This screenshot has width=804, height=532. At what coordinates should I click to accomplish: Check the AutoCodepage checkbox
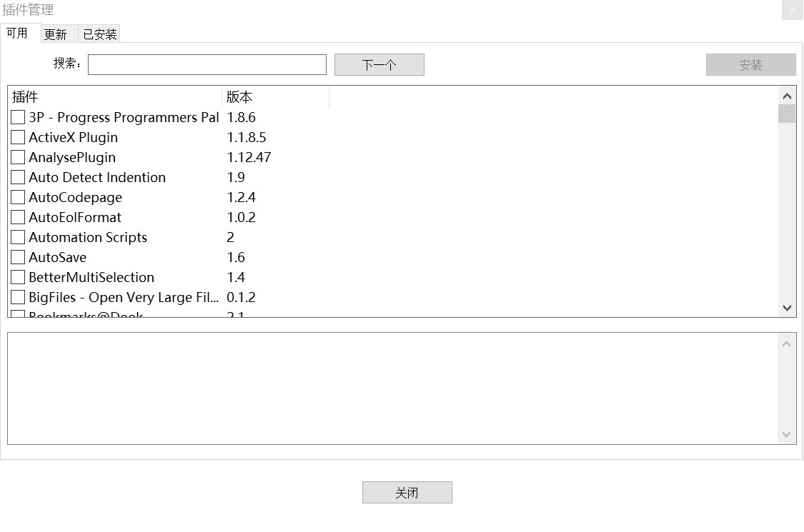click(18, 197)
